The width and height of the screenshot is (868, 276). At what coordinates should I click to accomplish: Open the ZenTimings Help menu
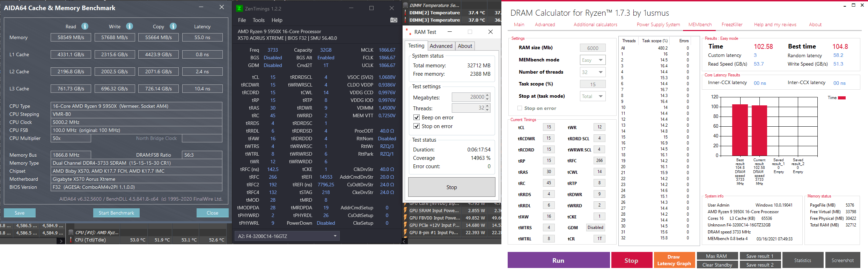[x=277, y=20]
